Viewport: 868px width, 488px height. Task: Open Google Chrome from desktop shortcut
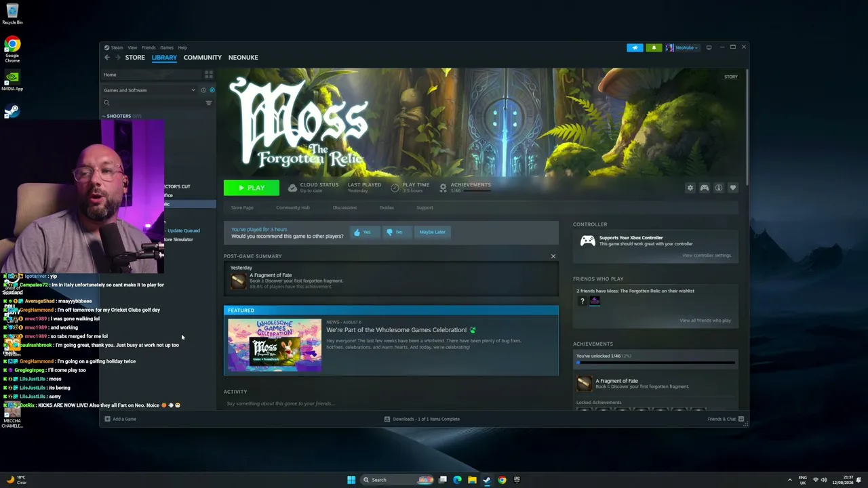click(12, 50)
